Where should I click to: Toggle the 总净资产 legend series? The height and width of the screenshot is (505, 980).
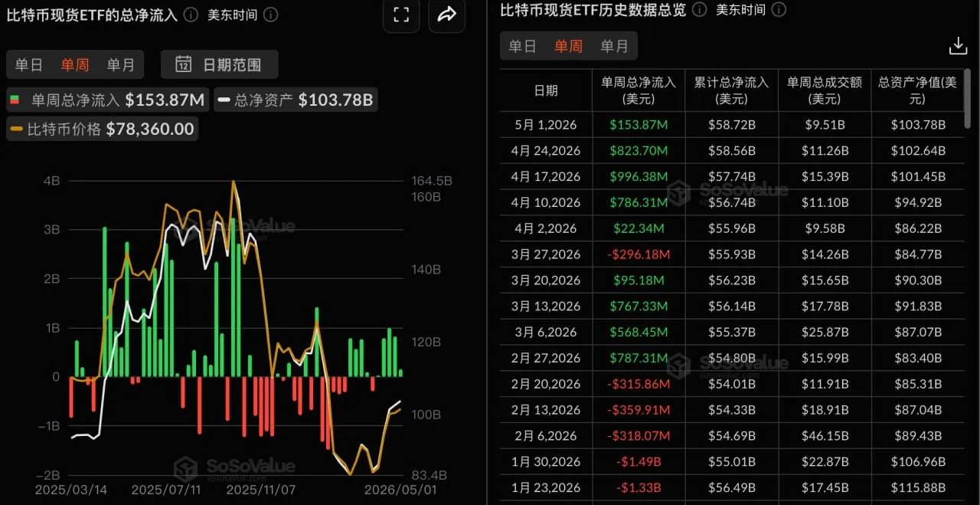point(295,100)
